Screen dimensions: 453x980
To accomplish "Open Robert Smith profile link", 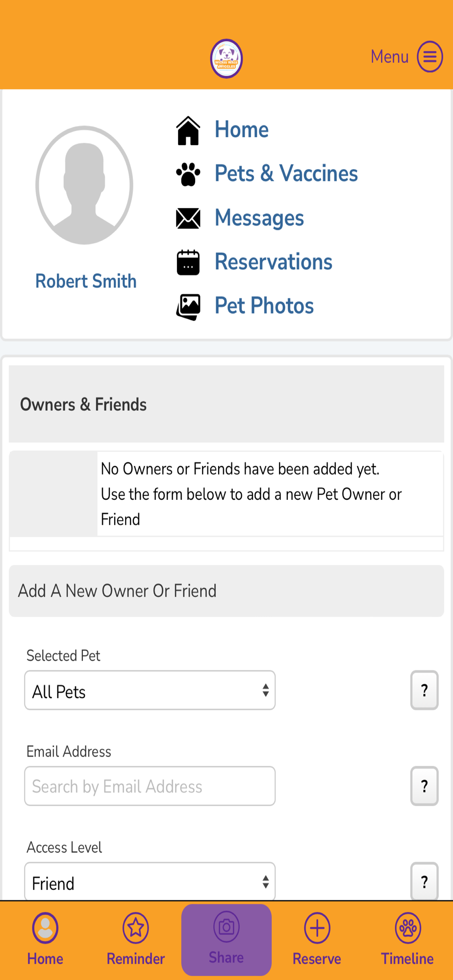I will 86,281.
